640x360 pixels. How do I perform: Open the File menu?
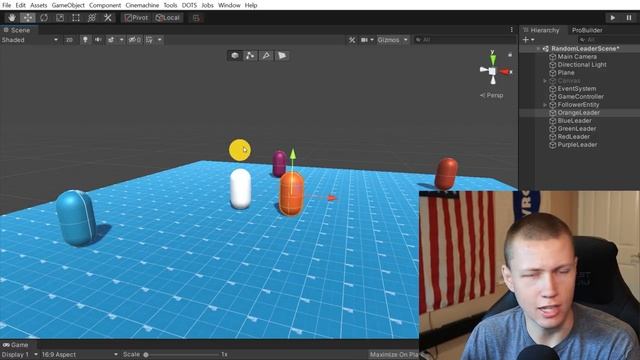coord(7,5)
